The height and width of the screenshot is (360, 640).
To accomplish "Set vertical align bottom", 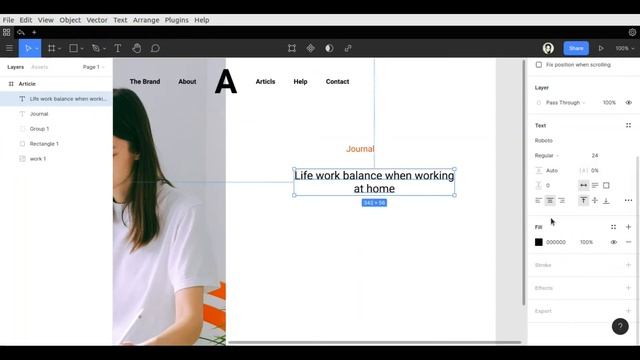I will tap(606, 200).
